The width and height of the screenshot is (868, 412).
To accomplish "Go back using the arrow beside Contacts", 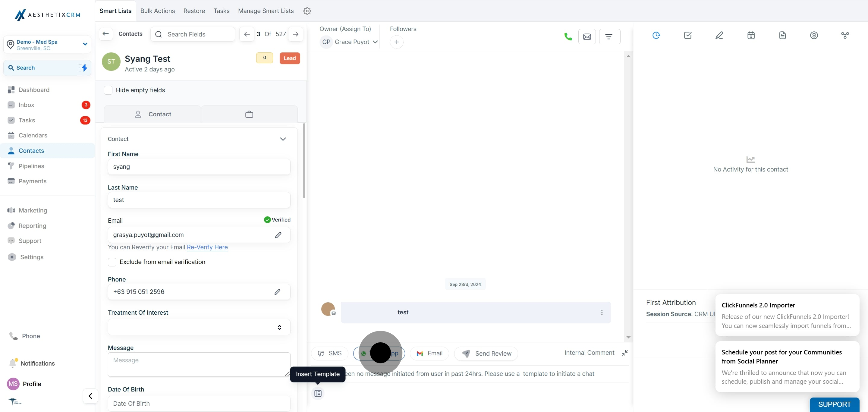I will coord(105,34).
